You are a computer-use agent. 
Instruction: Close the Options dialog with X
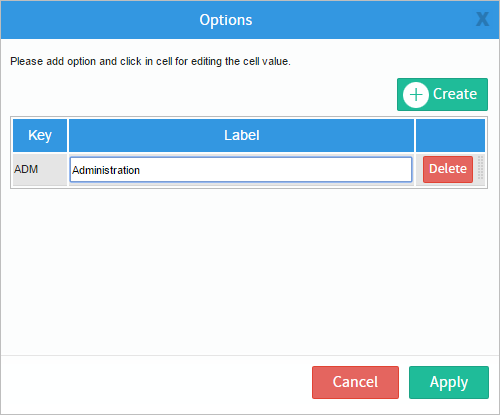point(482,19)
